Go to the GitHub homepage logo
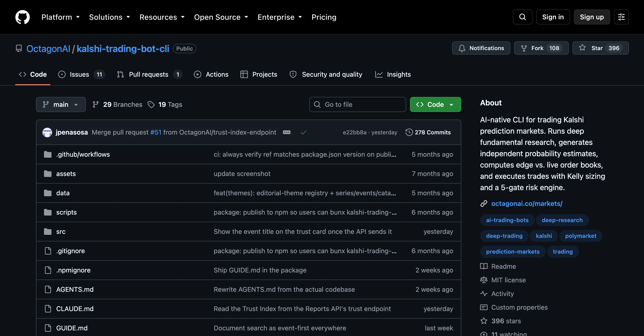Screen dimensions: 644x336 (23, 17)
